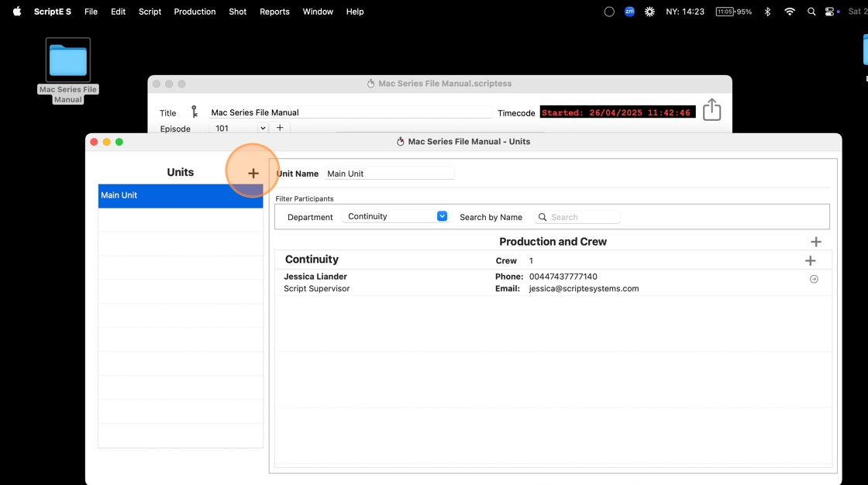The height and width of the screenshot is (485, 868).
Task: Add a new unit with the plus icon
Action: point(253,174)
